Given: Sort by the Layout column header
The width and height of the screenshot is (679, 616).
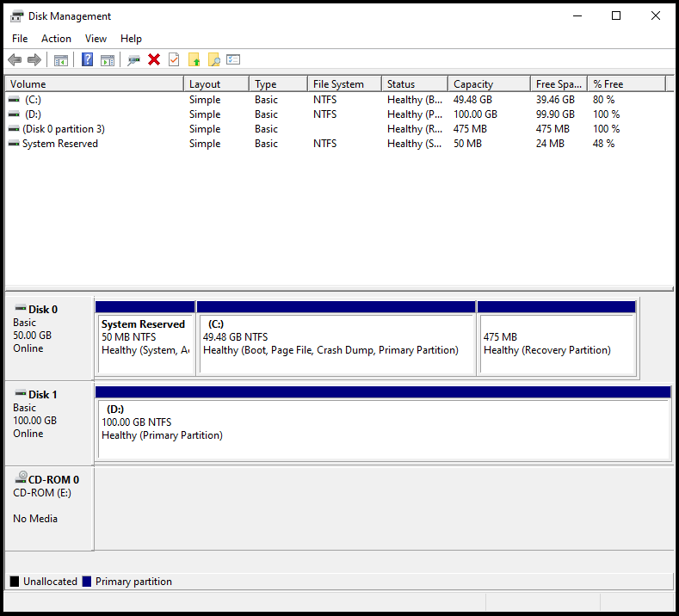Looking at the screenshot, I should (217, 84).
